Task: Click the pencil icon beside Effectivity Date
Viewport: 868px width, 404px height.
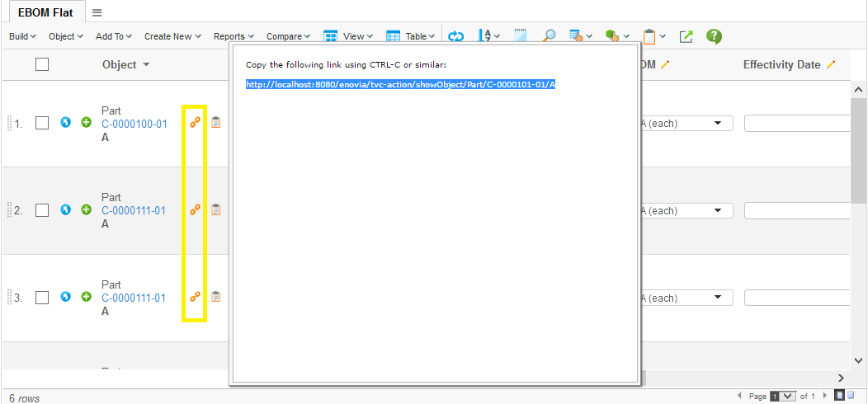Action: tap(831, 64)
